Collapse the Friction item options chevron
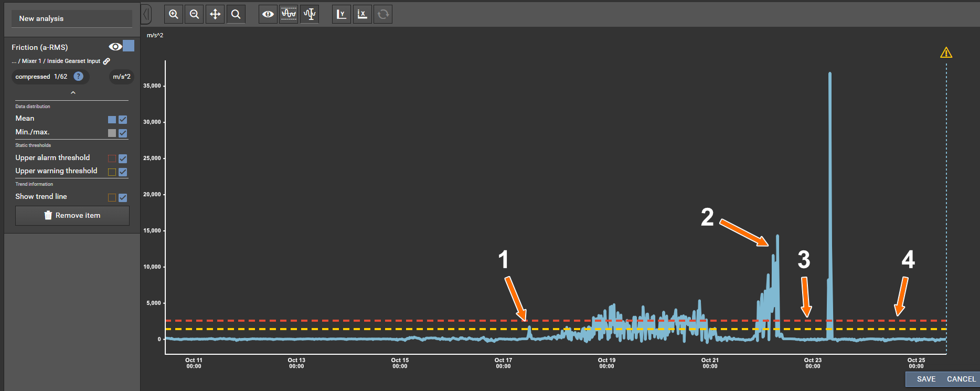The image size is (980, 391). [x=73, y=93]
